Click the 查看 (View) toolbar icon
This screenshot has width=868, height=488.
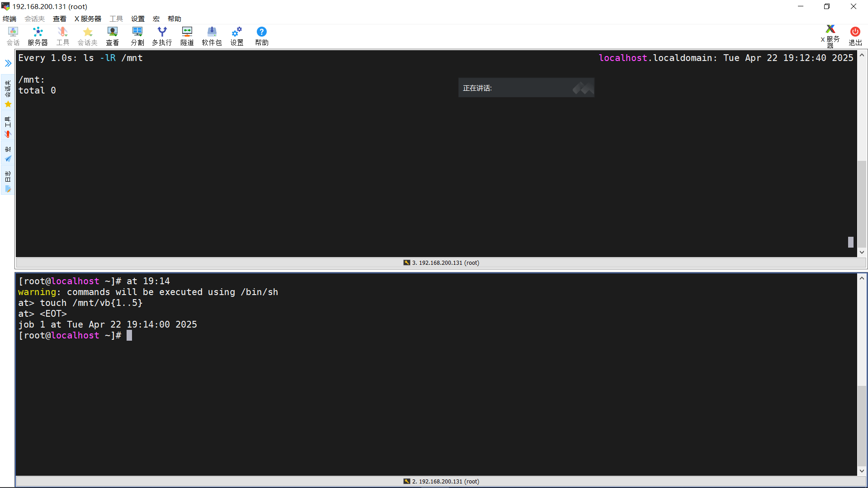tap(112, 36)
